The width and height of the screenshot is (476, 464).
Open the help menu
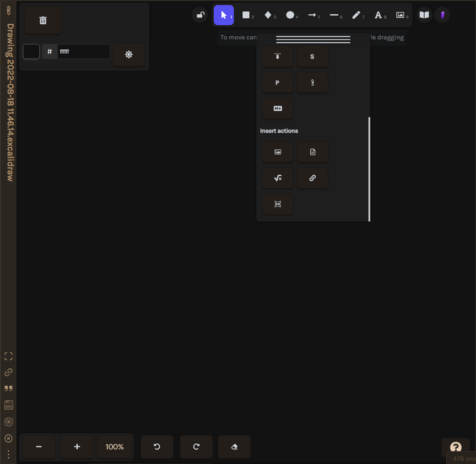click(x=455, y=448)
